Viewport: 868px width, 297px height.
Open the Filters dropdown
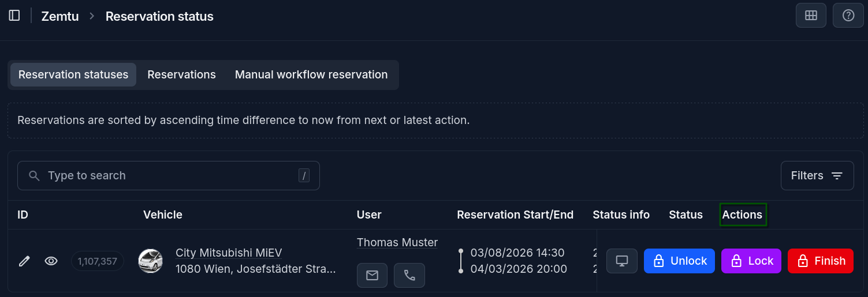pyautogui.click(x=817, y=175)
